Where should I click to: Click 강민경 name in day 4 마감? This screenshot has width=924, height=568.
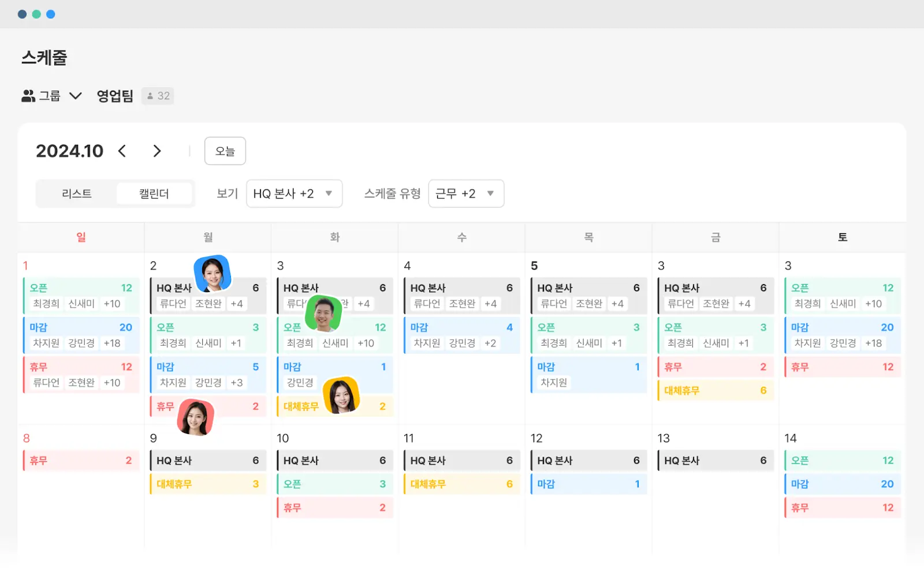(x=462, y=343)
